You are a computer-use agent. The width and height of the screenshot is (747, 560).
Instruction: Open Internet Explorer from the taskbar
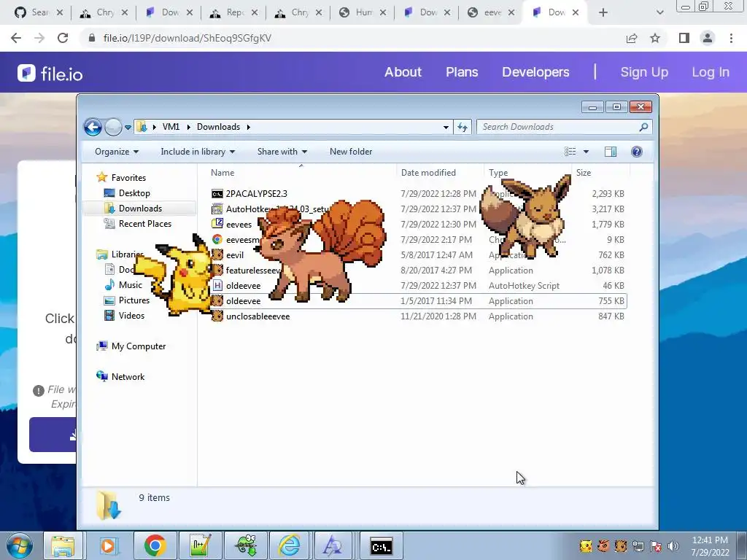pyautogui.click(x=289, y=545)
